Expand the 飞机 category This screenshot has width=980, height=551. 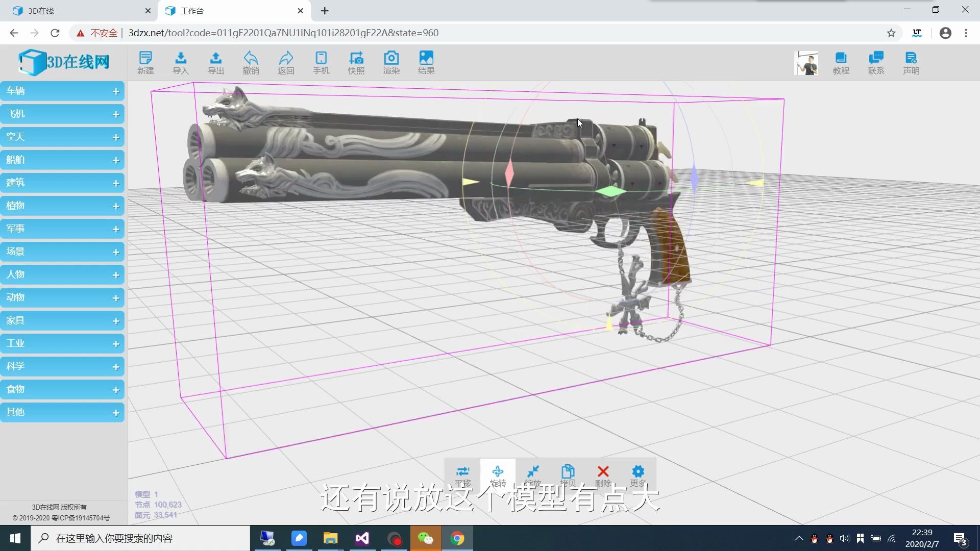(62, 114)
